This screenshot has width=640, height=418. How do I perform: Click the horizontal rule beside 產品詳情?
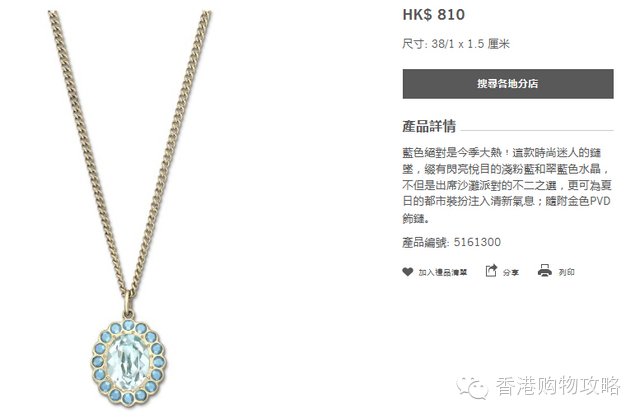pyautogui.click(x=537, y=131)
